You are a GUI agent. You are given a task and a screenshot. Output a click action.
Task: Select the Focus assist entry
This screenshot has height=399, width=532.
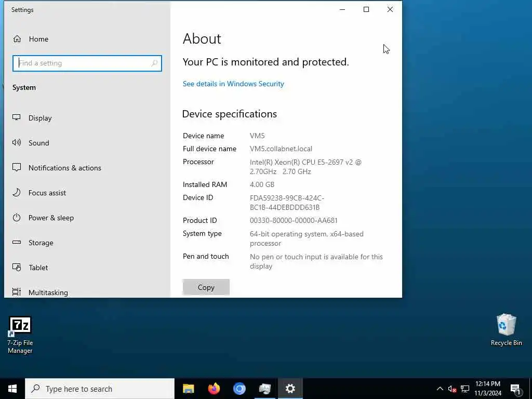(47, 192)
